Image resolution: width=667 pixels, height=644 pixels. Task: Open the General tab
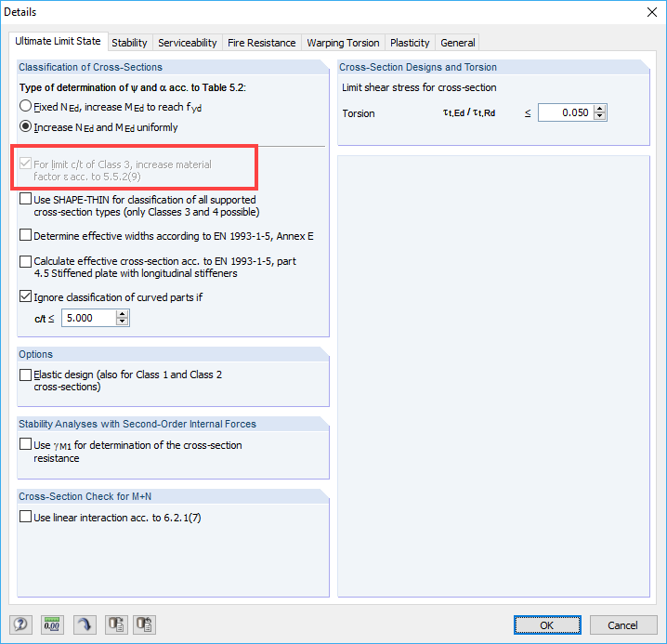(x=458, y=43)
